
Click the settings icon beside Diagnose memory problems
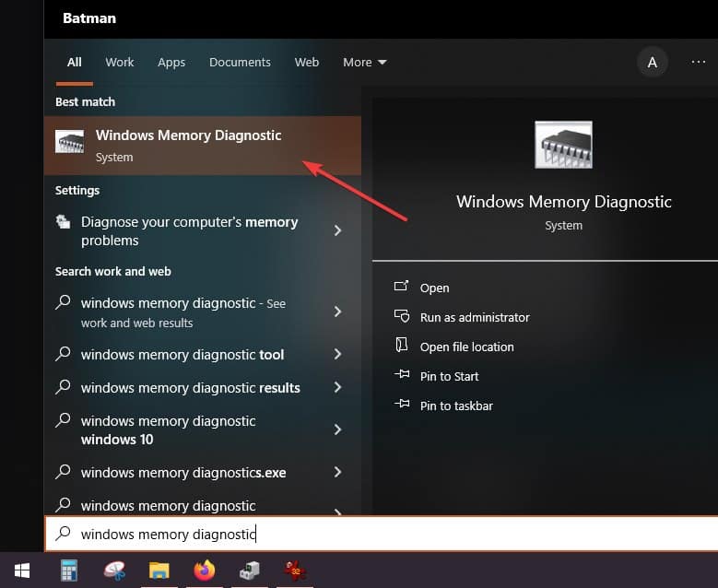coord(63,222)
